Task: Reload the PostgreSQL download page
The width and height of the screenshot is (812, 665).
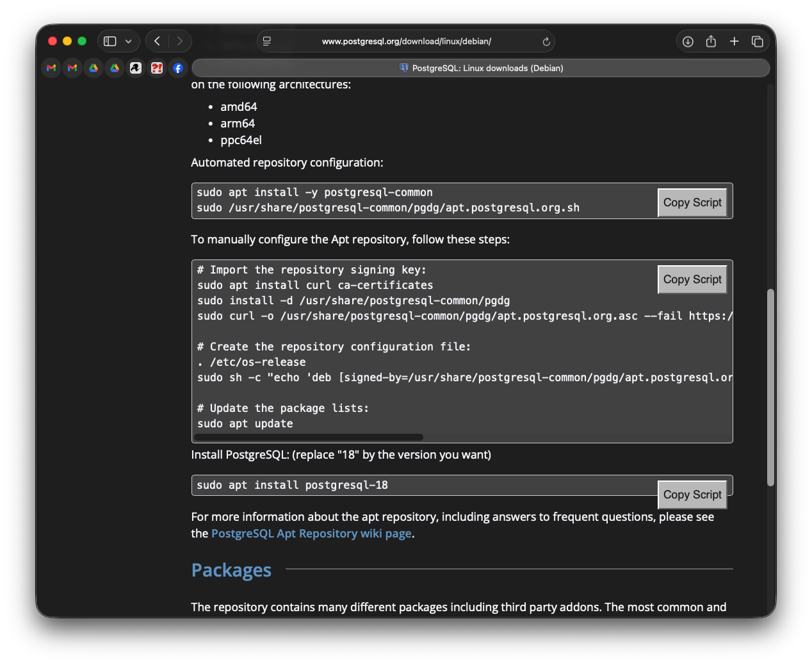Action: point(546,42)
